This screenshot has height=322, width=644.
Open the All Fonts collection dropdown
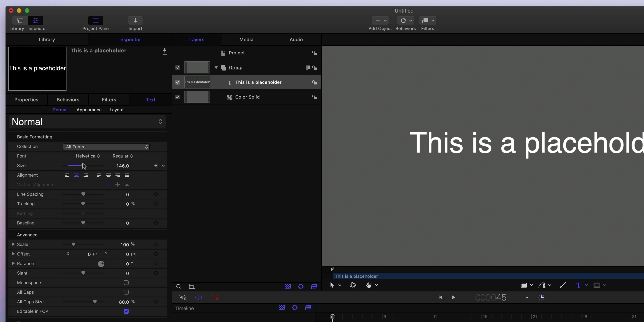(x=106, y=147)
